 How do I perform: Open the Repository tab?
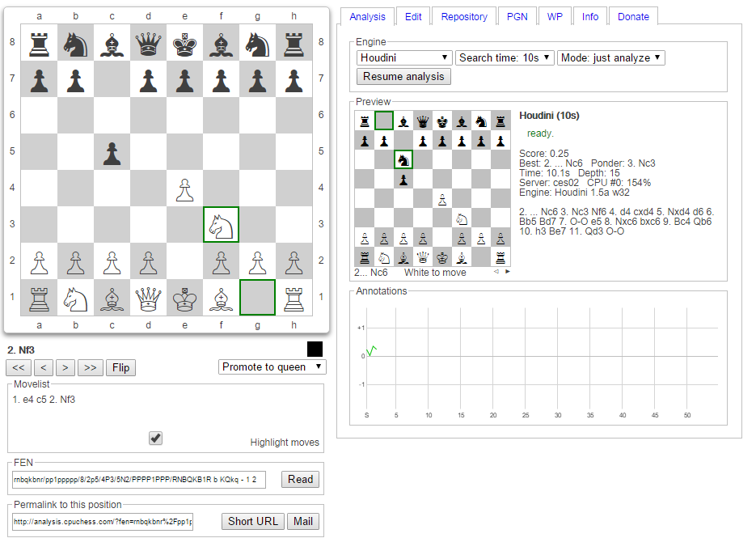point(464,16)
